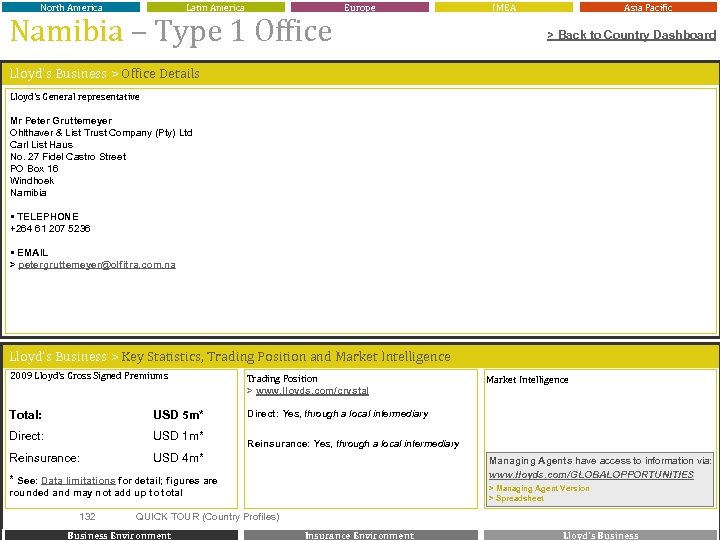Open the Spreadsheet link
Image resolution: width=720 pixels, height=540 pixels.
(x=519, y=498)
